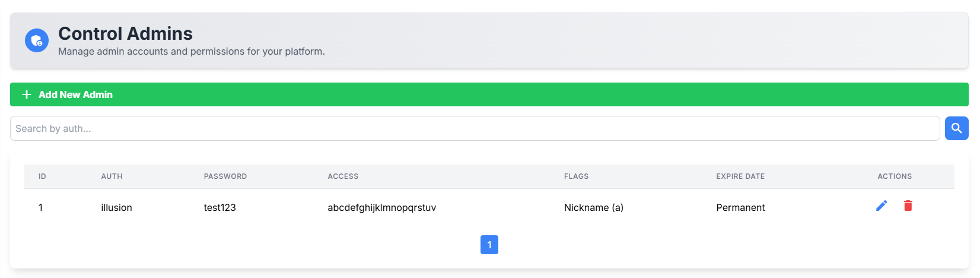Image resolution: width=980 pixels, height=278 pixels.
Task: Select the illusion auth name cell
Action: pyautogui.click(x=116, y=207)
